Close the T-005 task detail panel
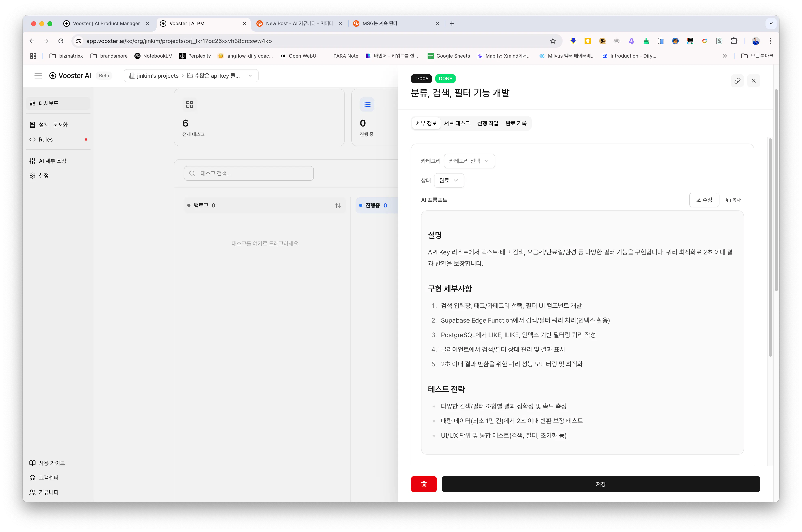This screenshot has height=532, width=802. click(754, 81)
